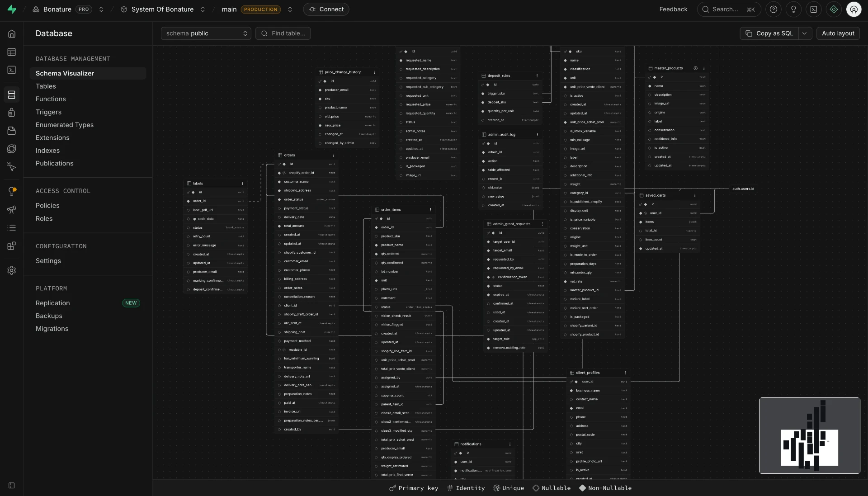The height and width of the screenshot is (496, 868).
Task: Open the SQL Editor sidebar icon
Action: click(x=12, y=70)
